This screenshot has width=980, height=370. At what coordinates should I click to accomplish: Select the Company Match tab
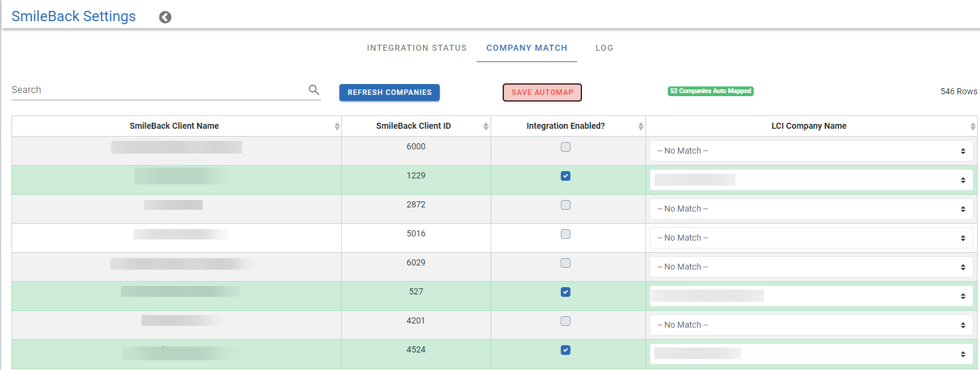(527, 48)
